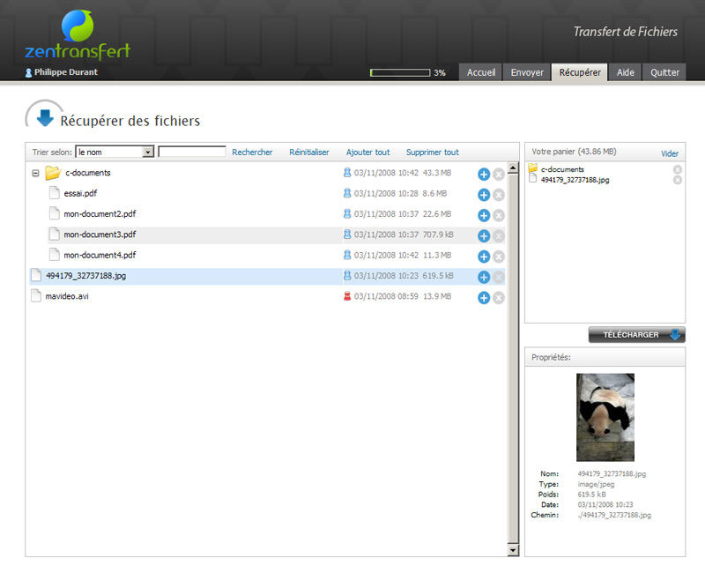This screenshot has height=588, width=705.
Task: Select 494179_32737188.jpg in the file list
Action: click(x=85, y=276)
